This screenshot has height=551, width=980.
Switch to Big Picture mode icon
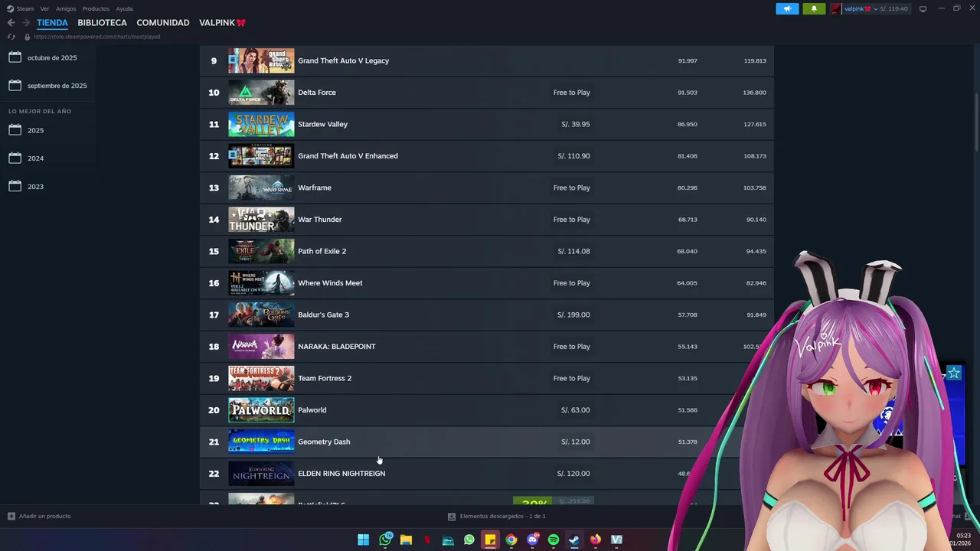(x=923, y=9)
